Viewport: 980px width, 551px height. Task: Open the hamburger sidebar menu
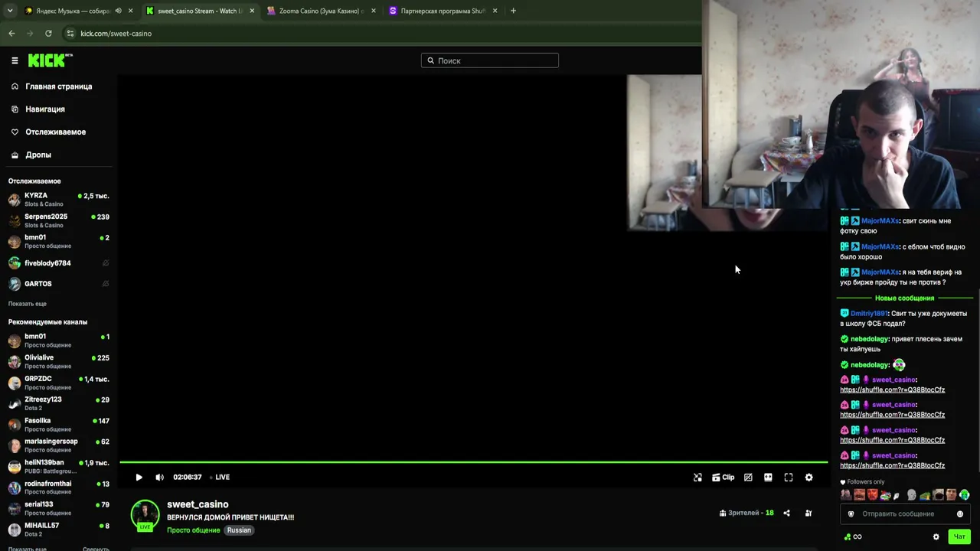(15, 60)
